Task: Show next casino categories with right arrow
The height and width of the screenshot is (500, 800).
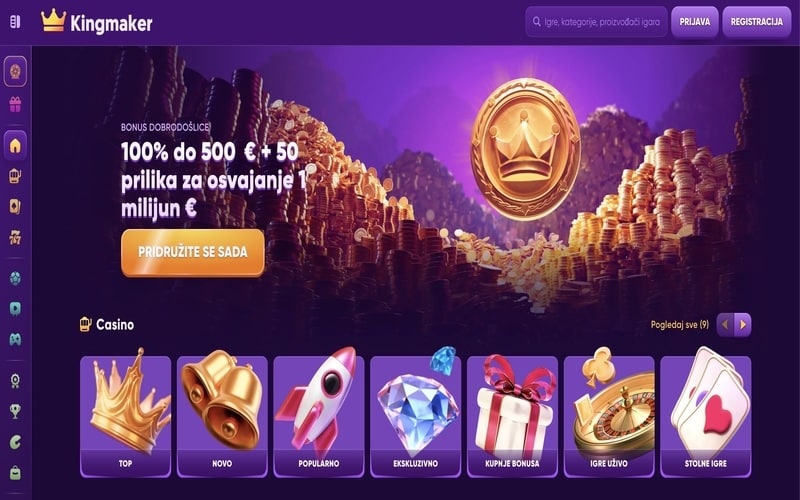Action: (743, 324)
